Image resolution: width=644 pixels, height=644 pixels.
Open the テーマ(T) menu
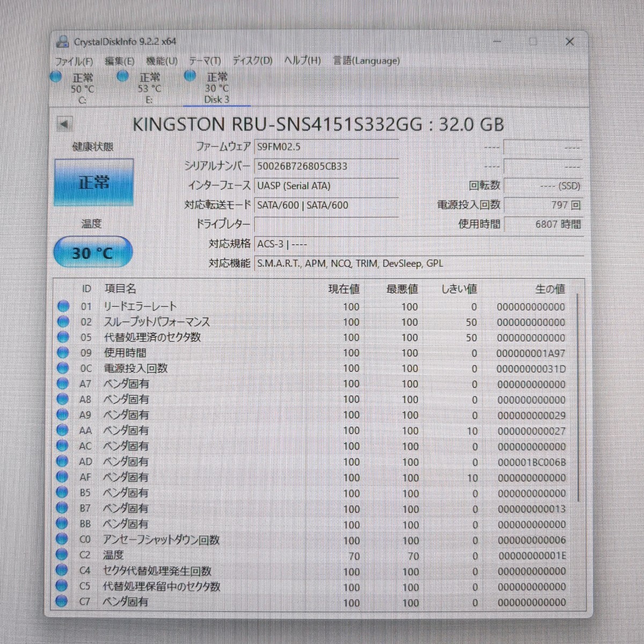tap(204, 61)
